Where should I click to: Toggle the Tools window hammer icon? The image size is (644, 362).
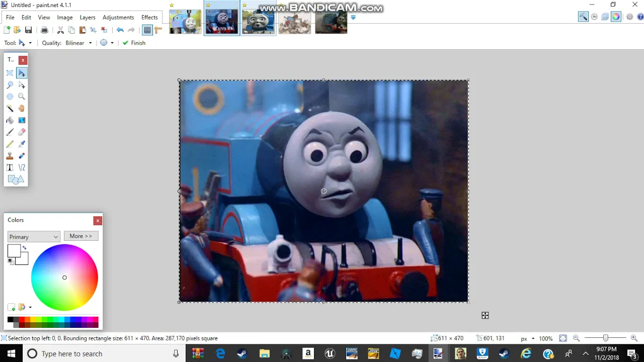coord(583,17)
